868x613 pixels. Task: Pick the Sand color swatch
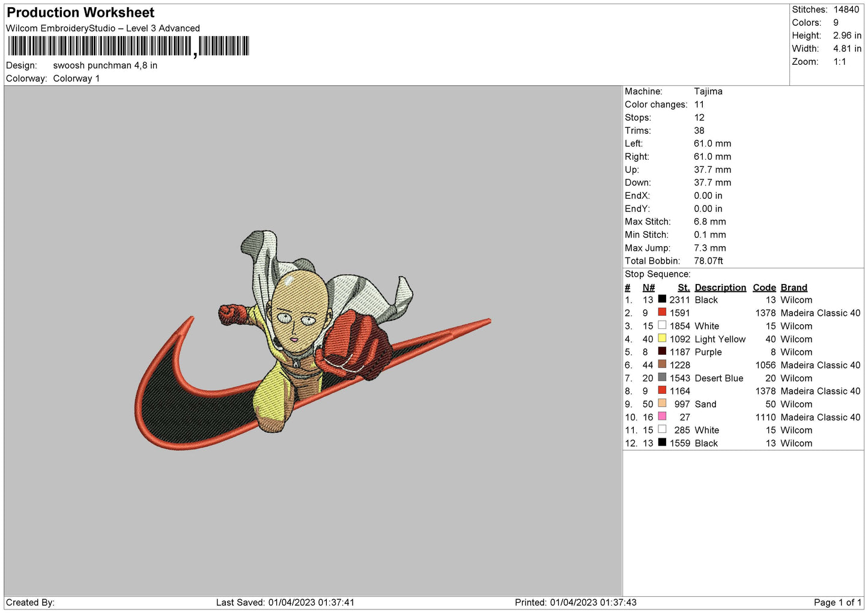(x=662, y=403)
